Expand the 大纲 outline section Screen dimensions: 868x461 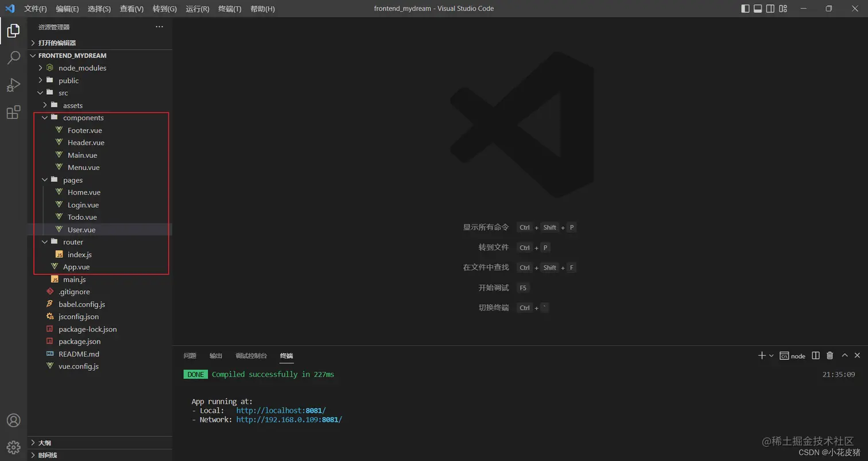point(100,443)
